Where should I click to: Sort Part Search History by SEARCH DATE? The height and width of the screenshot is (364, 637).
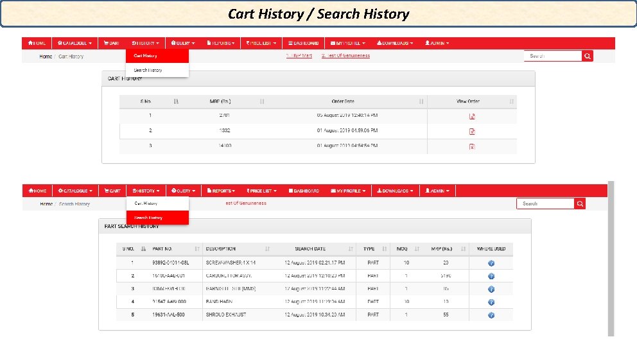coord(351,249)
